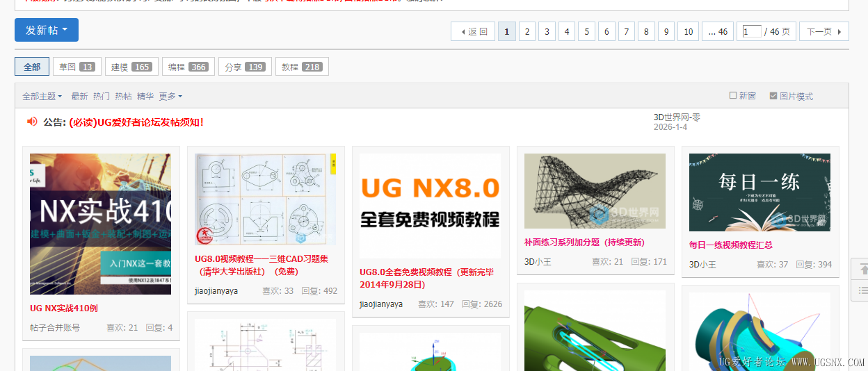Toggle the 图片模式 checkbox
Viewport: 868px width, 371px height.
(773, 96)
